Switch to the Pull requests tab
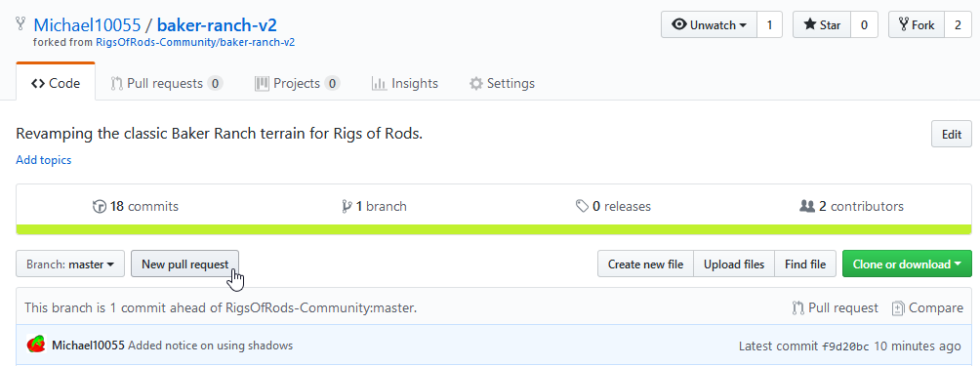980x366 pixels. click(166, 83)
